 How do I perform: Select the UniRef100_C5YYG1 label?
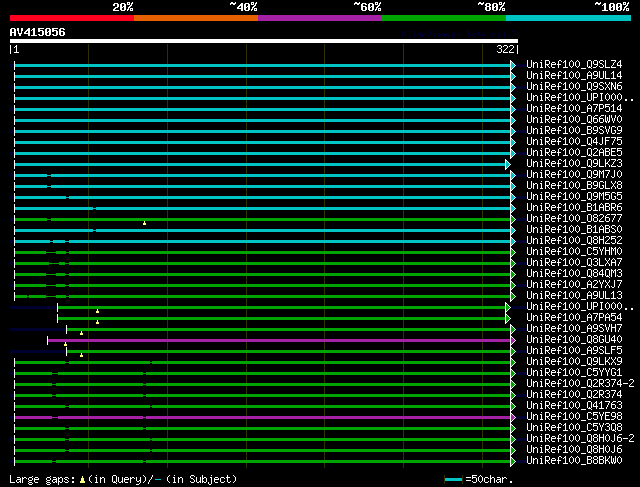coord(574,373)
